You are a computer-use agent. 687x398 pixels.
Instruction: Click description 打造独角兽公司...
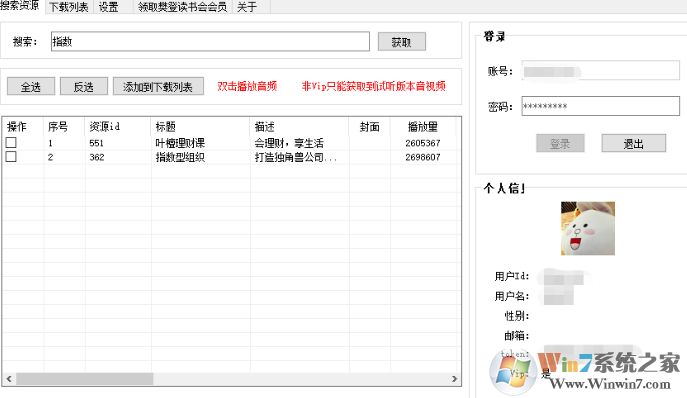tap(296, 157)
